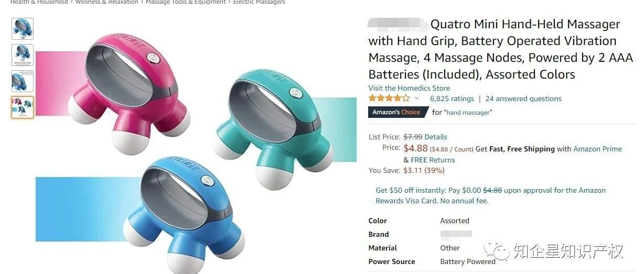Select the third product thumbnail image

23,81
